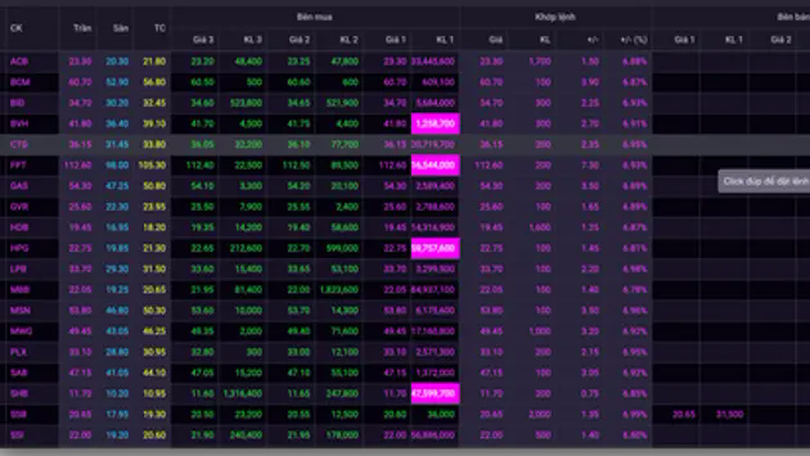Click highlighted HPG KL 1 volume cell

435,248
